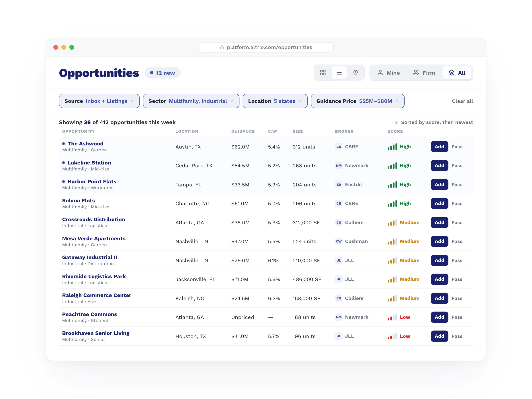Add Brookhaven Senior Living
The image size is (532, 399).
click(439, 336)
